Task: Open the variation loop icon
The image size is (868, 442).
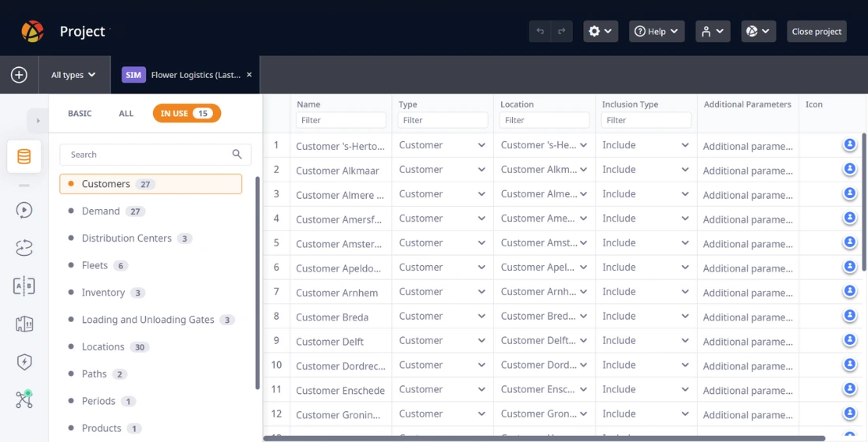Action: coord(24,248)
